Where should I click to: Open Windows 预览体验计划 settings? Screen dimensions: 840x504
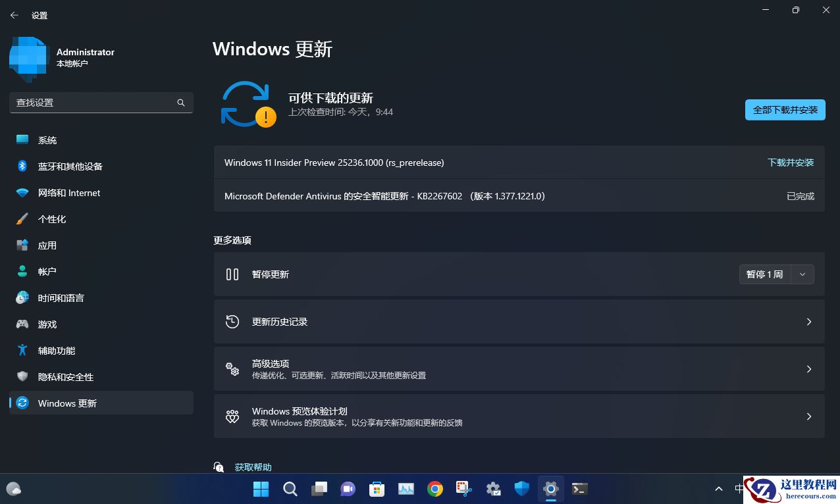(519, 416)
